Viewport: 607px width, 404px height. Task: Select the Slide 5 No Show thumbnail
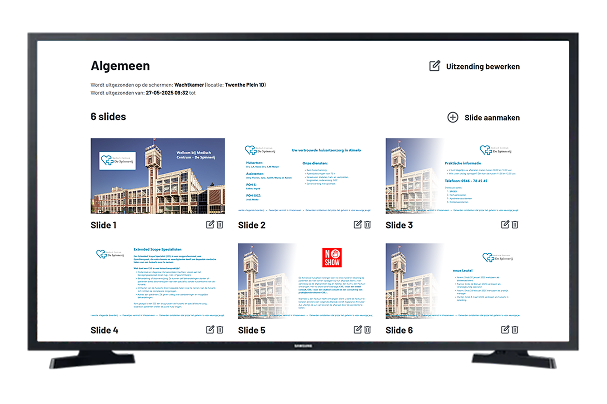coord(305,280)
